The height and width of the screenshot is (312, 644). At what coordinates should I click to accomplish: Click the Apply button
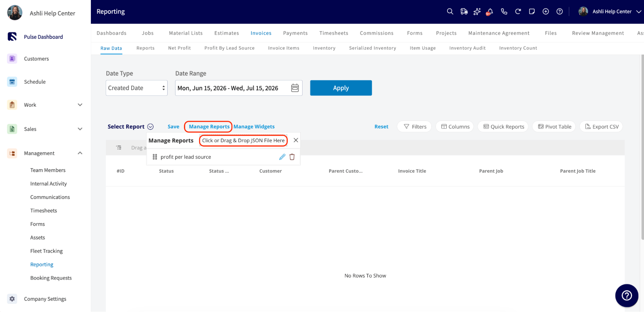tap(341, 88)
